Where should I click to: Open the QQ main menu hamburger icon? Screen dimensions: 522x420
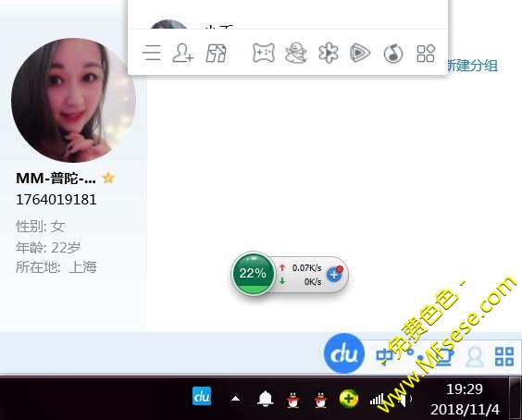[152, 54]
